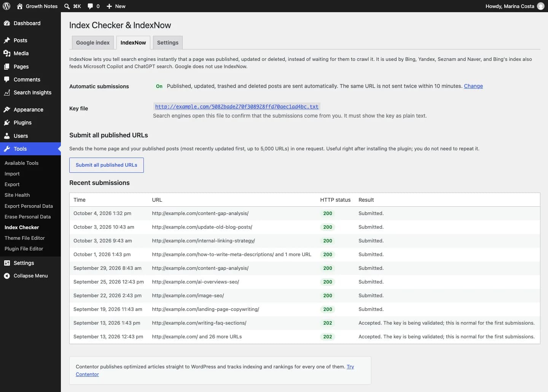Click the Posts pushpin icon
Viewport: 548px width, 392px height.
coord(7,40)
